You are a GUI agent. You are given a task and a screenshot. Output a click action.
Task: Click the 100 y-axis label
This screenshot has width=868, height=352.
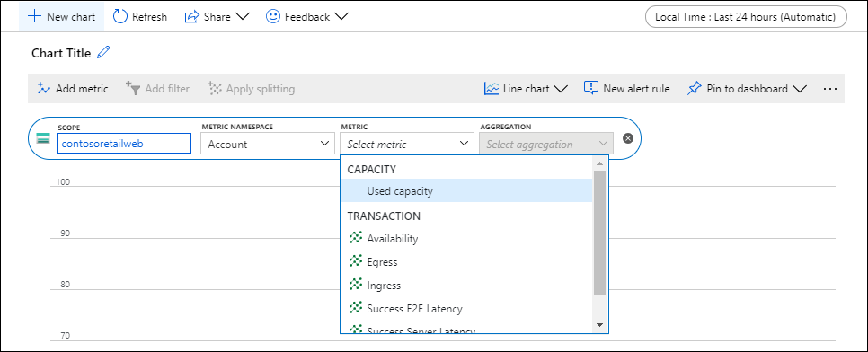63,182
